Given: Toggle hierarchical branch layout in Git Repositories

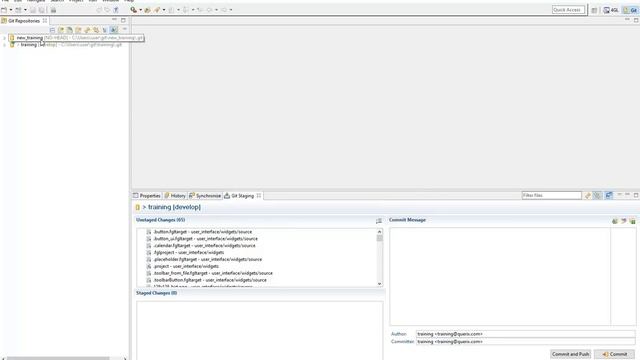Looking at the screenshot, I should click(114, 30).
